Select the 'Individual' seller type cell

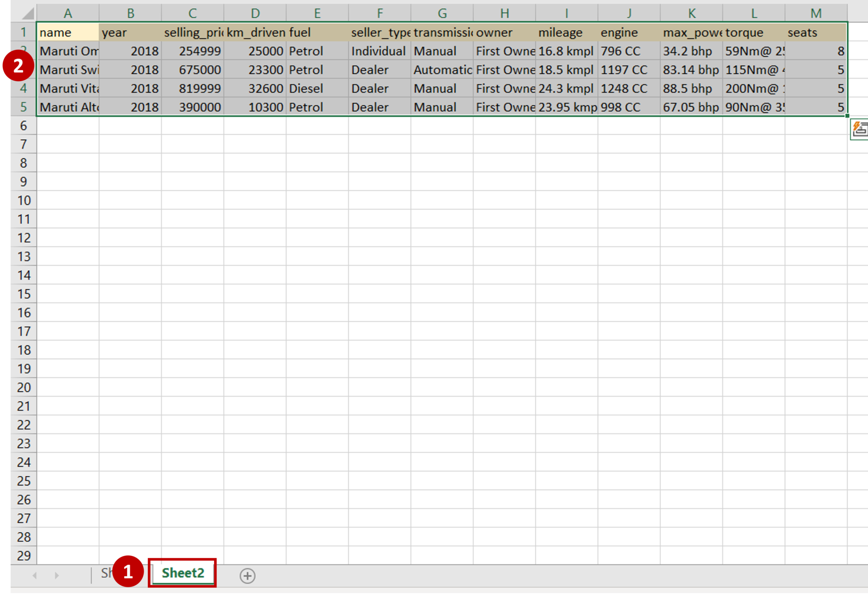click(379, 51)
